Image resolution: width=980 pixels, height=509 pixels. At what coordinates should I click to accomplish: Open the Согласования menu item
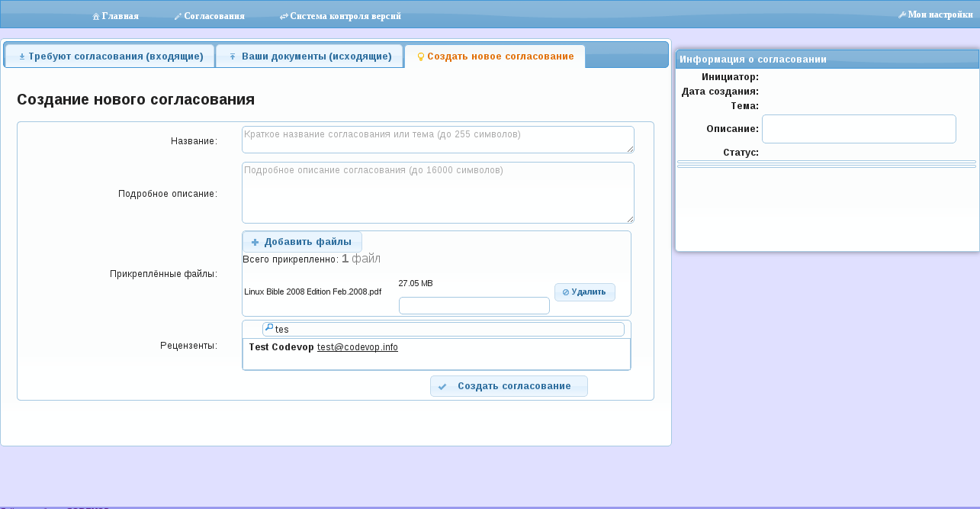[209, 16]
